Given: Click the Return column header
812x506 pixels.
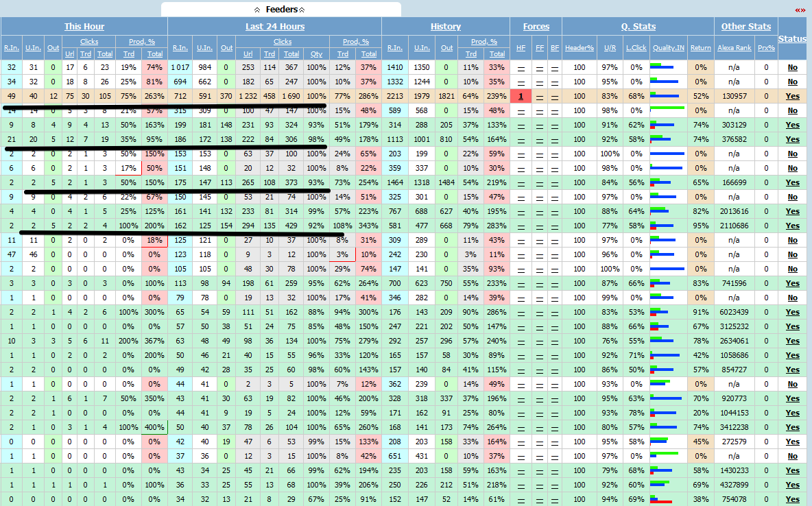Looking at the screenshot, I should tap(701, 47).
